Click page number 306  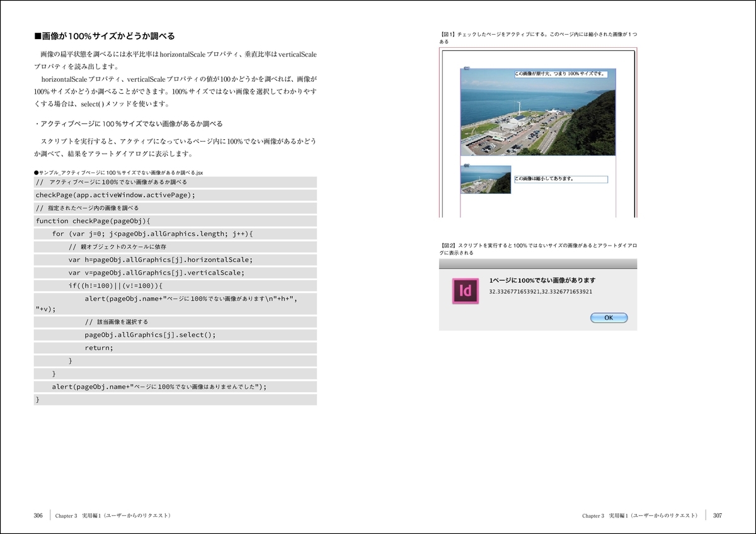(x=38, y=515)
